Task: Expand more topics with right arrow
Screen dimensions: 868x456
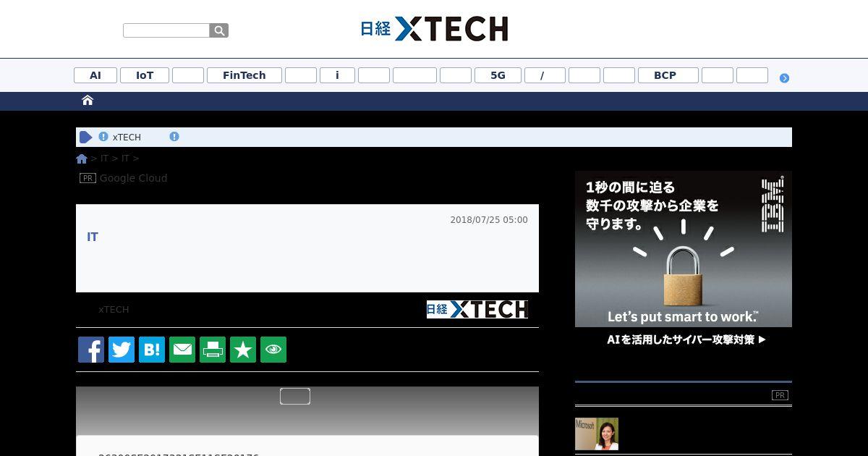Action: [784, 78]
